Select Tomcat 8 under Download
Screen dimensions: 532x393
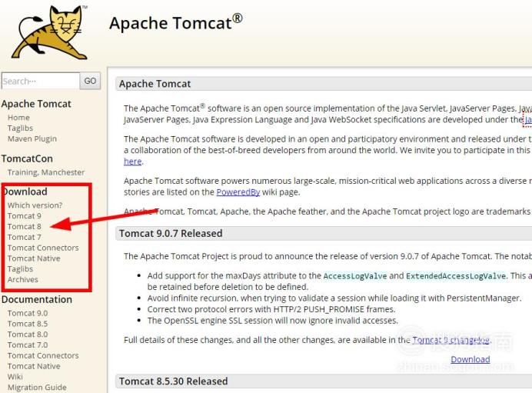click(x=25, y=226)
